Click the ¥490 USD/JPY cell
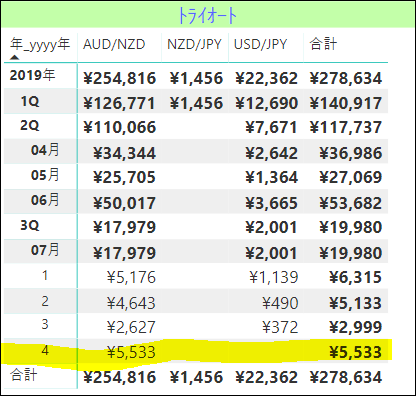Screen dimensions: 416x396 point(280,303)
